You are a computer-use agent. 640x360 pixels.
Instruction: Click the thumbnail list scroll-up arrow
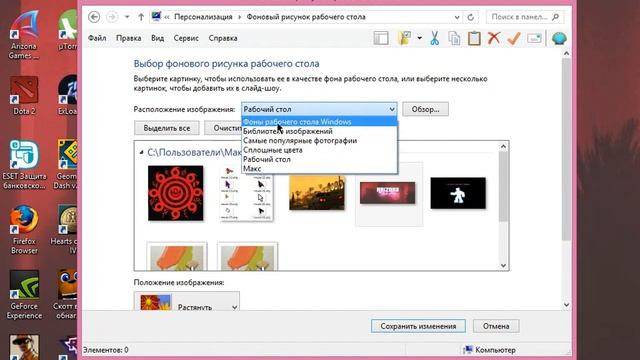[503, 146]
